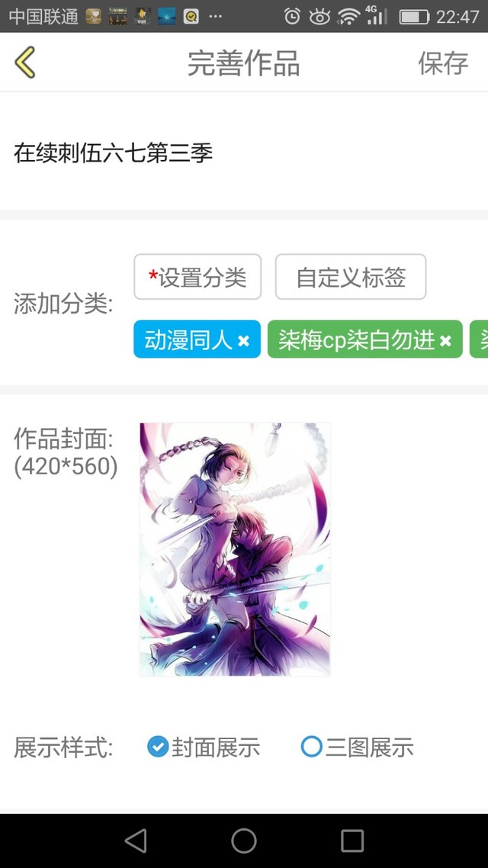
Task: Tap the 动漫同人 blue category tag
Action: (x=188, y=340)
